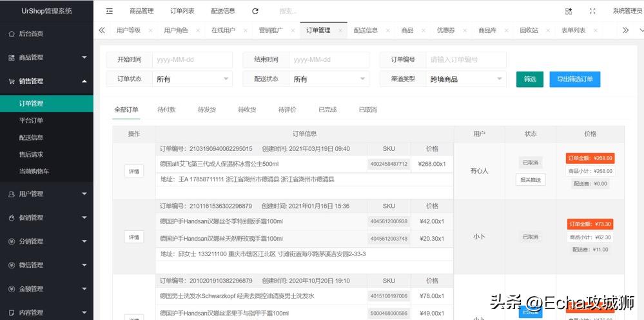This screenshot has height=320, width=644.
Task: Expand 微信管理 sidebar menu
Action: coord(46,265)
